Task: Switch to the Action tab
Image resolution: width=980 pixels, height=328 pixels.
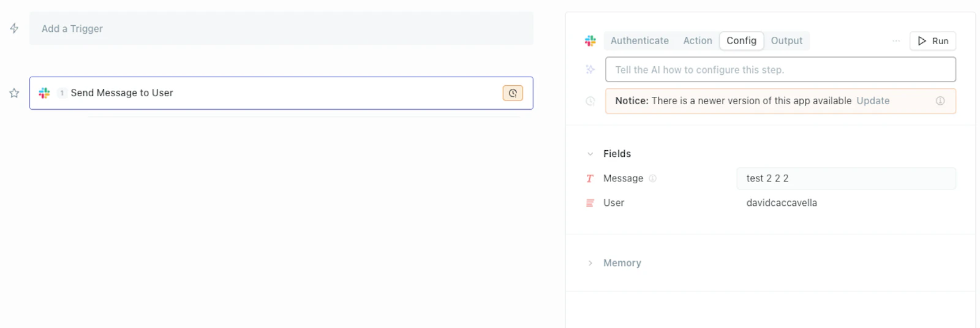Action: click(698, 41)
